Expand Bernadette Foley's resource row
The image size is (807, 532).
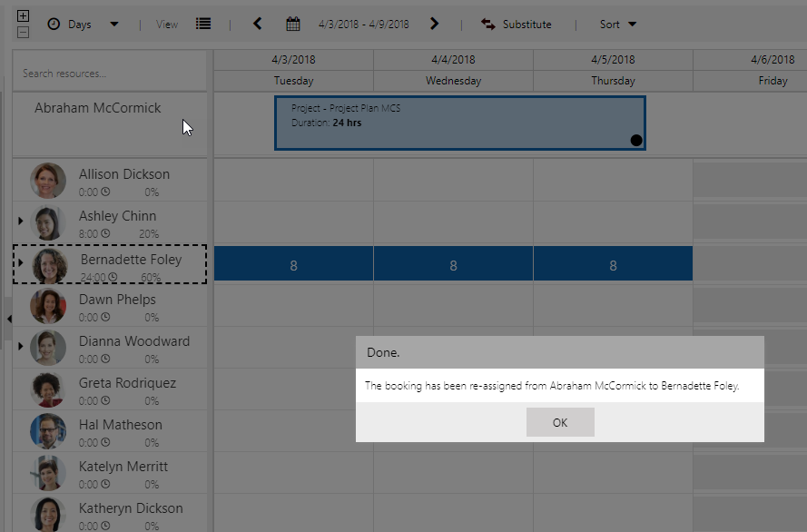coord(21,263)
